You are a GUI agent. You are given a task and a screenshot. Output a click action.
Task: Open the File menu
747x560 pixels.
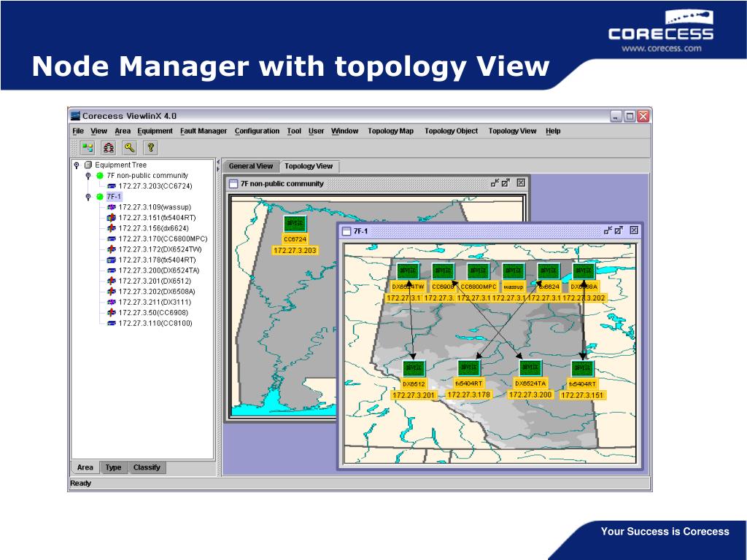[78, 131]
